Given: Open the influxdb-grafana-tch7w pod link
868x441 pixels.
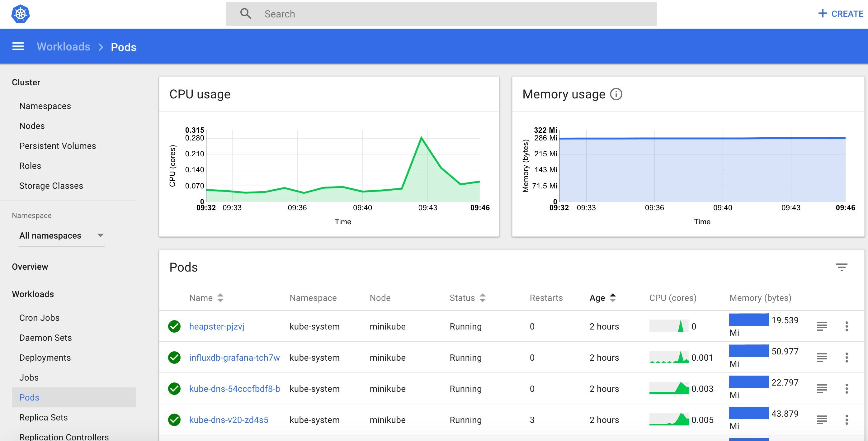Looking at the screenshot, I should tap(234, 358).
